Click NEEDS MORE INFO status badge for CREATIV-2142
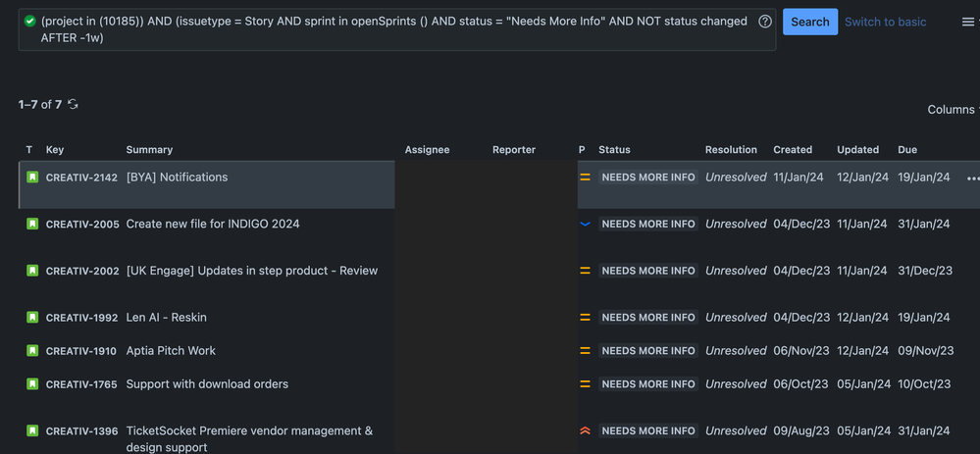The width and height of the screenshot is (980, 454). point(648,177)
